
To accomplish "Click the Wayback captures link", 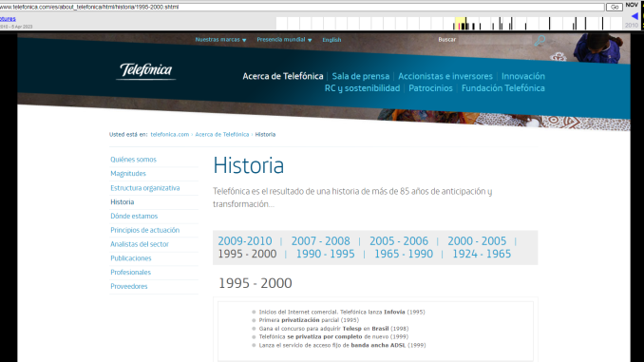I will tap(8, 19).
